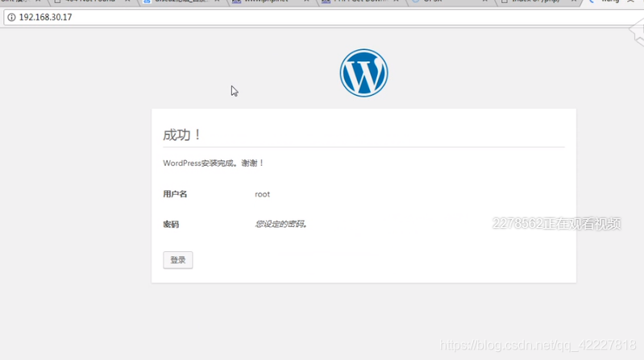644x360 pixels.
Task: Focus the address bar showing 192.168.30.17
Action: click(325, 17)
